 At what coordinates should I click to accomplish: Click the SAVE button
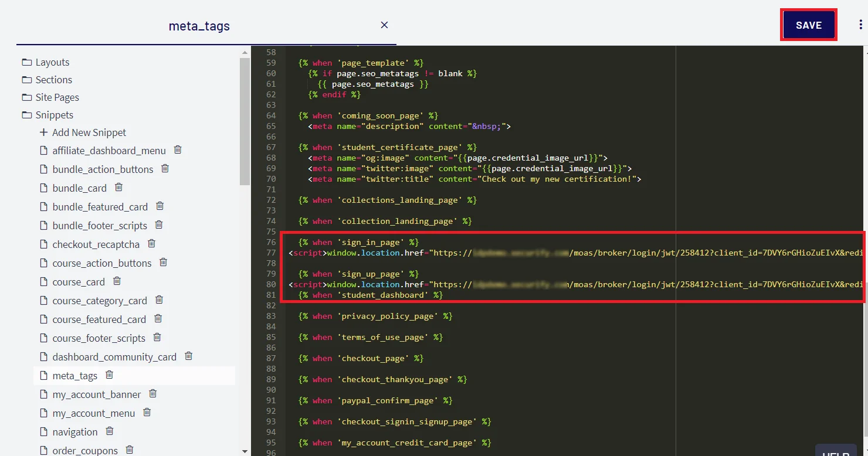[808, 25]
